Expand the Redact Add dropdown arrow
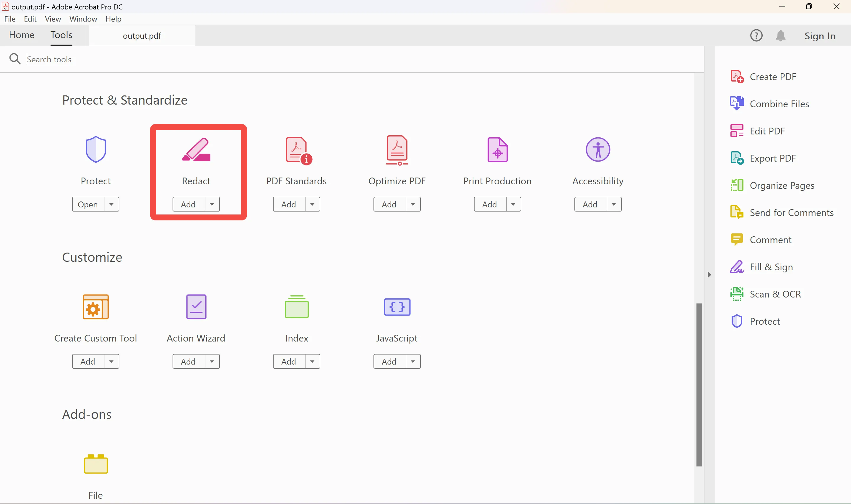The height and width of the screenshot is (504, 851). 212,204
